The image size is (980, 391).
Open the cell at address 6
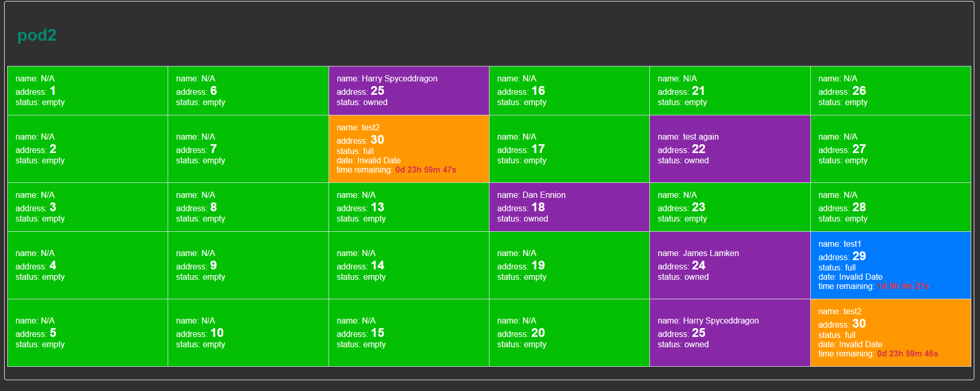pyautogui.click(x=248, y=91)
